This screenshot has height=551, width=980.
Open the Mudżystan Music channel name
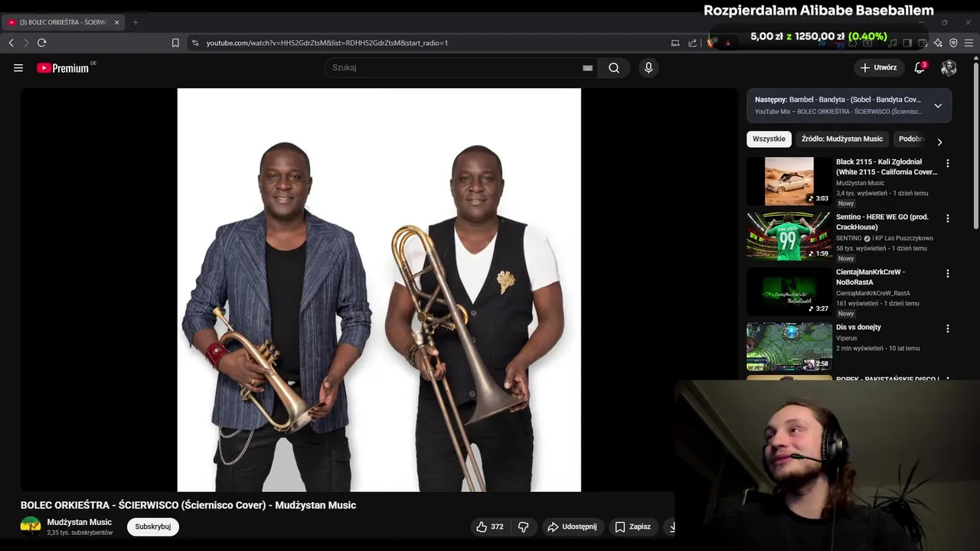coord(80,522)
